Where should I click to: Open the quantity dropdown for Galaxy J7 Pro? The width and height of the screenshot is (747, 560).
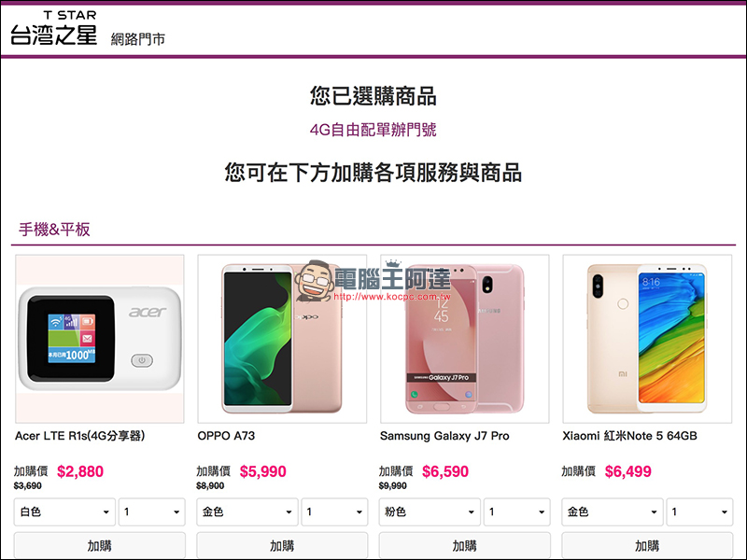517,511
